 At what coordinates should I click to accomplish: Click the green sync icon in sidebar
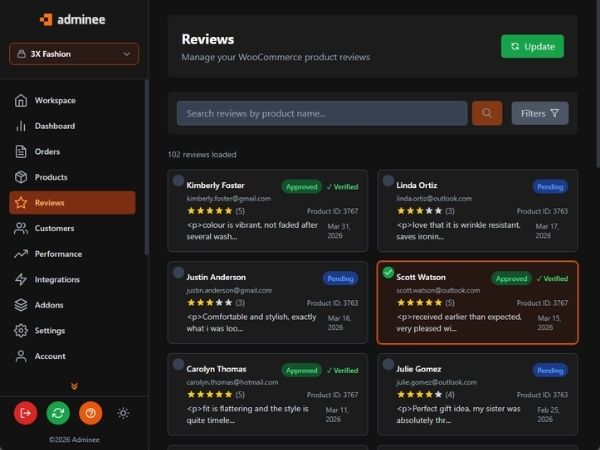(58, 412)
